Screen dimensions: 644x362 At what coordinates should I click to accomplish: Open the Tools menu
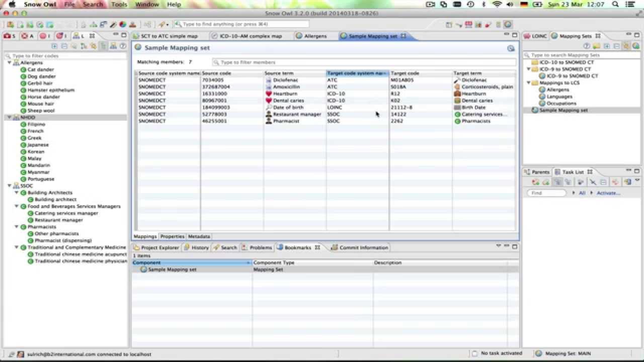click(119, 4)
